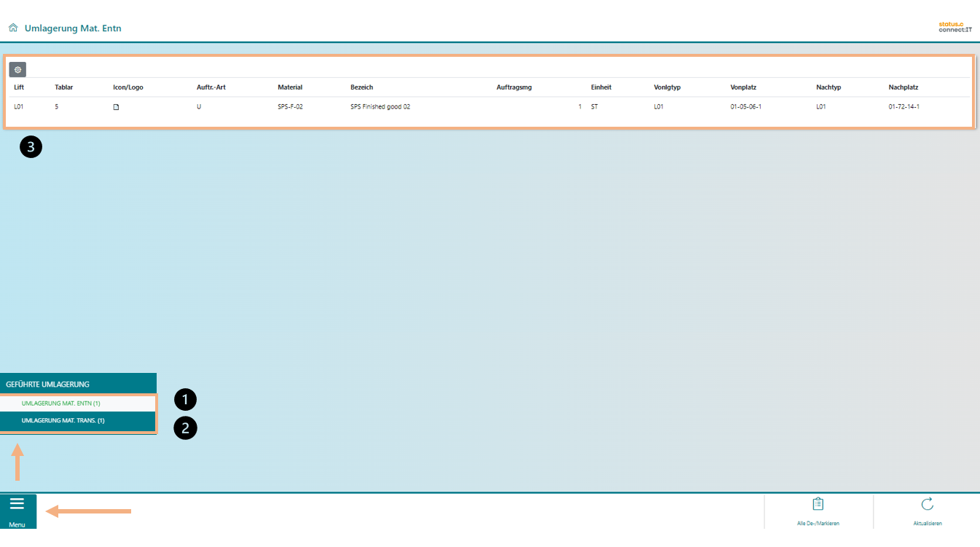Image resolution: width=980 pixels, height=547 pixels.
Task: Click the Geführte Umlagerung menu header
Action: tap(48, 384)
